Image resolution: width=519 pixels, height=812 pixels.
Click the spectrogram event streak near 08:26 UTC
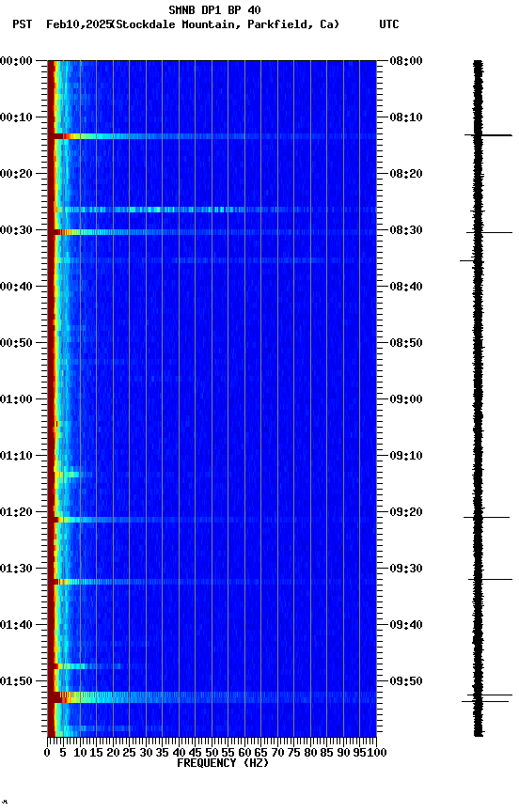click(x=212, y=210)
